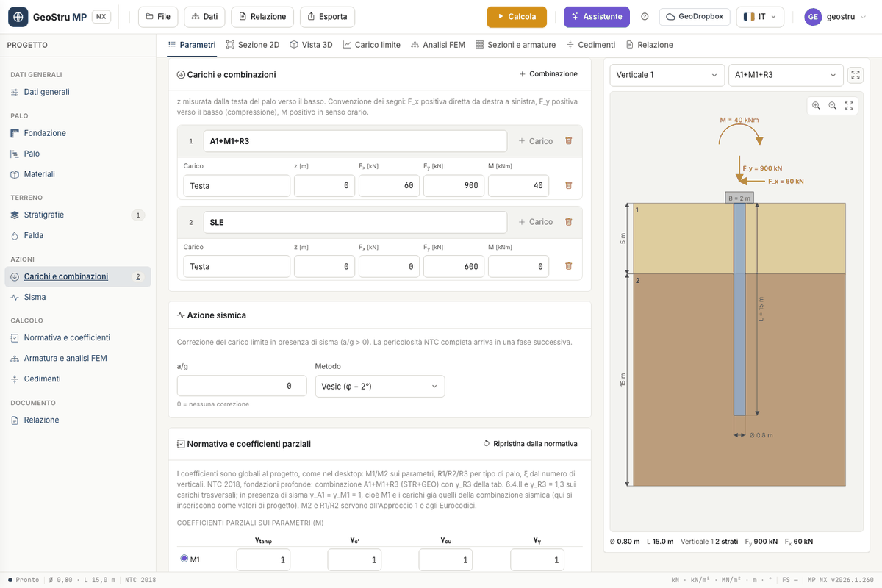The height and width of the screenshot is (588, 882).
Task: Open the geostru user account menu
Action: (836, 17)
